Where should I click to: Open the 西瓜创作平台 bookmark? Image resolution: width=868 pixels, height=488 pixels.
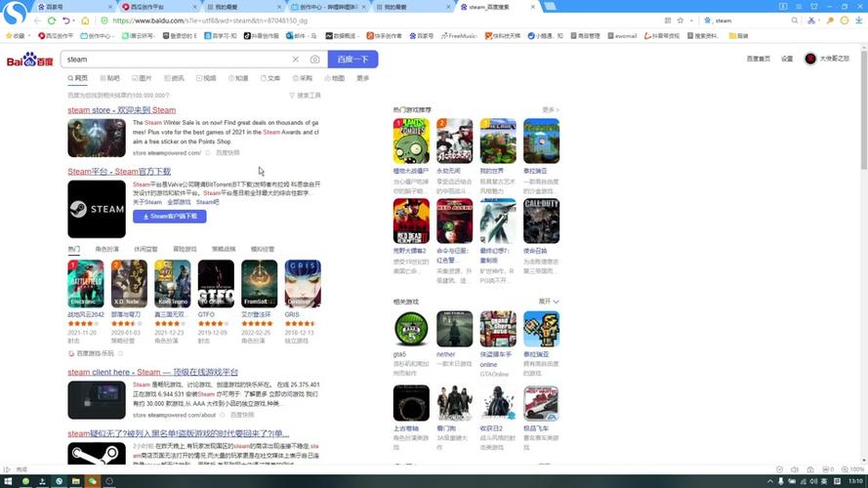pos(56,35)
